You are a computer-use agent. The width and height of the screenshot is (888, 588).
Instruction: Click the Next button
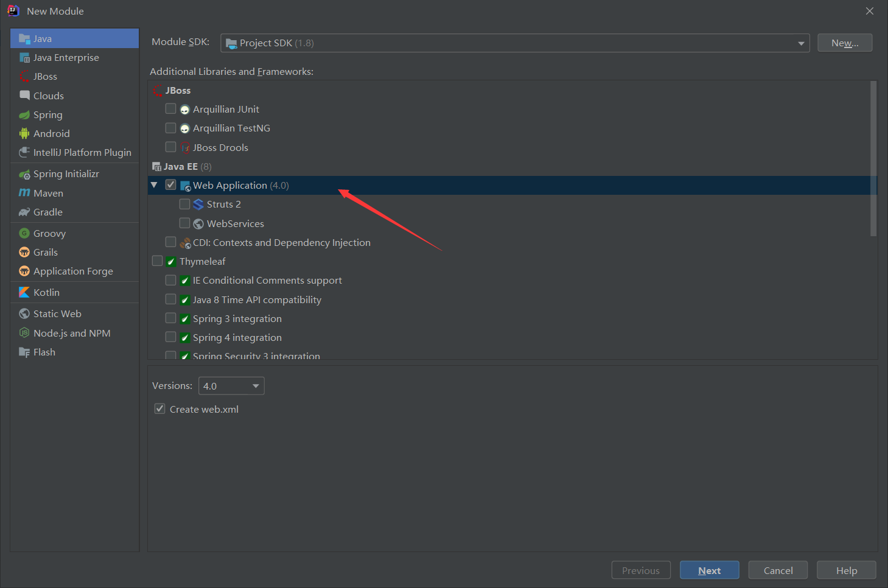710,570
